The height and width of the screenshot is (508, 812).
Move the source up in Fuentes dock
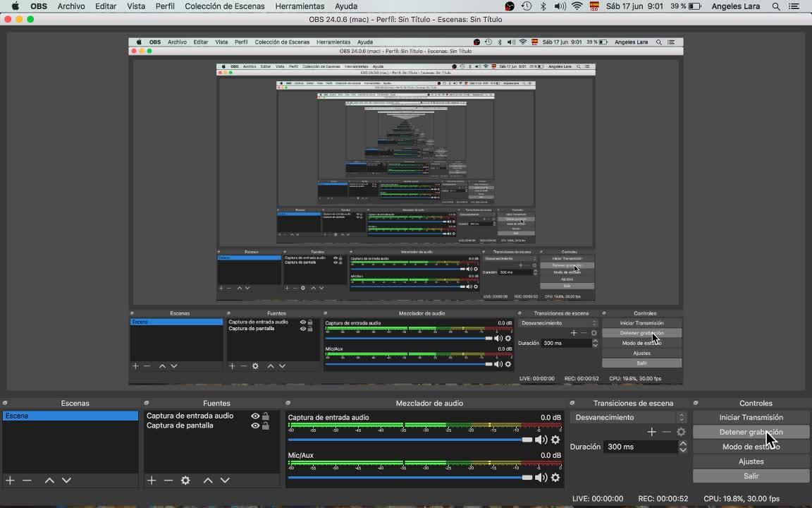tap(208, 480)
